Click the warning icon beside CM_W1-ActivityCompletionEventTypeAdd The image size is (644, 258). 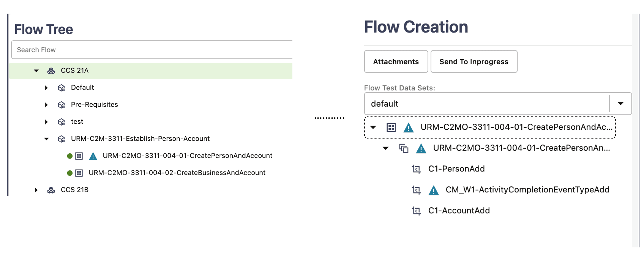click(x=433, y=190)
